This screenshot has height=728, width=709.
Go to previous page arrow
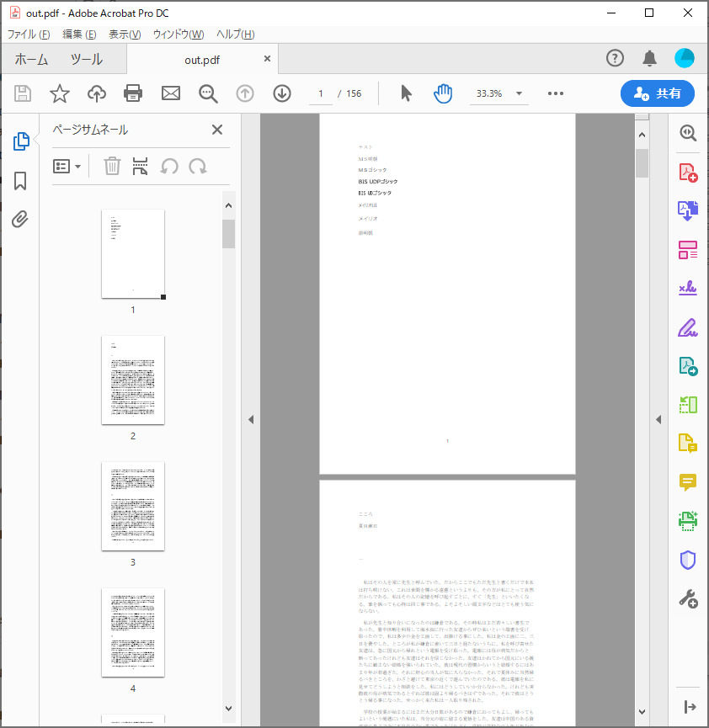tap(245, 93)
